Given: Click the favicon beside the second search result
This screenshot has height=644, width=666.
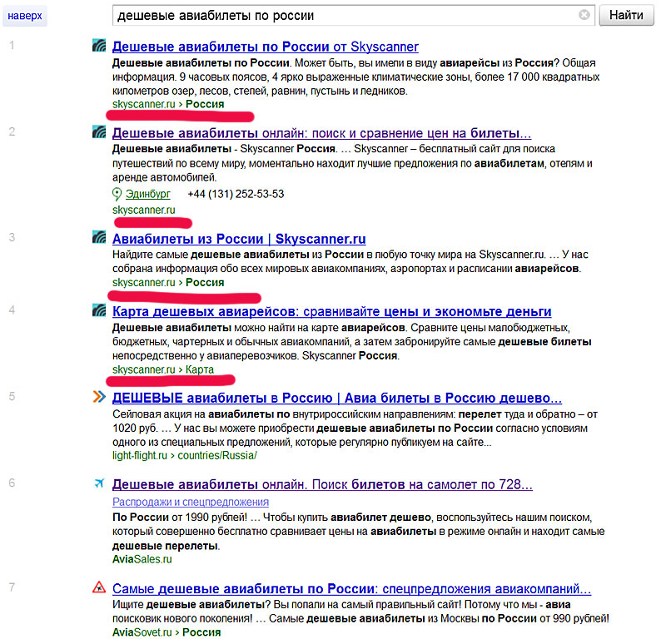Looking at the screenshot, I should (98, 132).
